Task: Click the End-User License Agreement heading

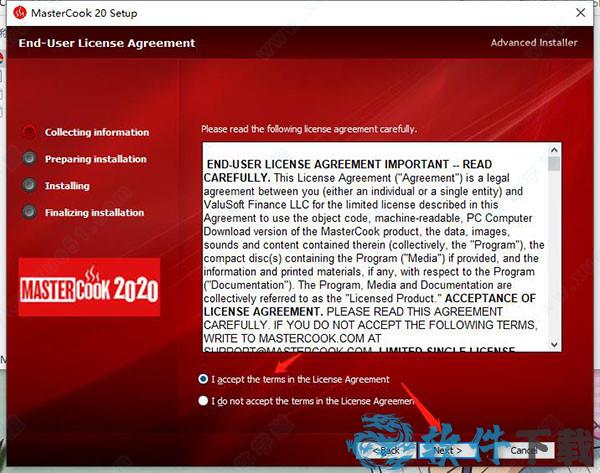Action: point(108,43)
